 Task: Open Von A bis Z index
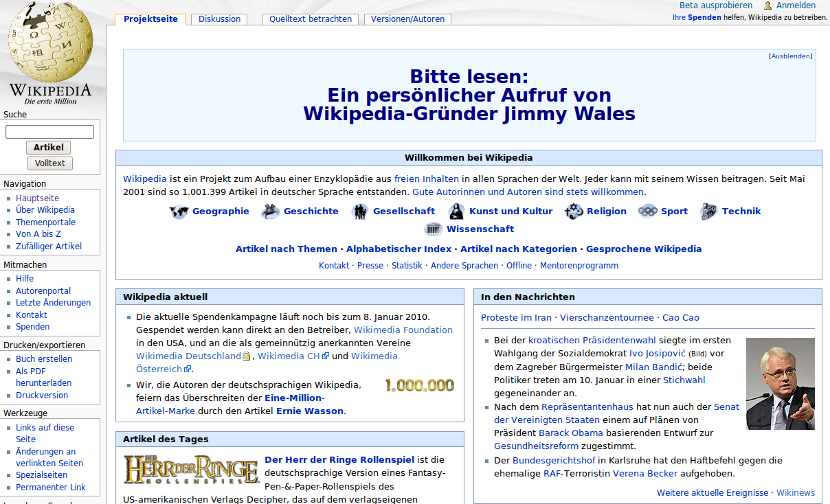(38, 234)
